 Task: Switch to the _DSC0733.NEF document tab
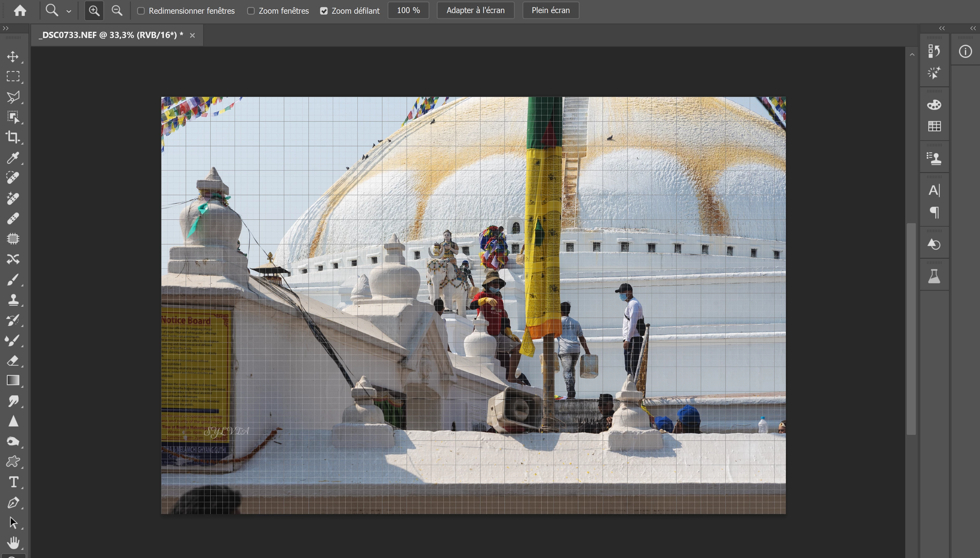coord(111,35)
